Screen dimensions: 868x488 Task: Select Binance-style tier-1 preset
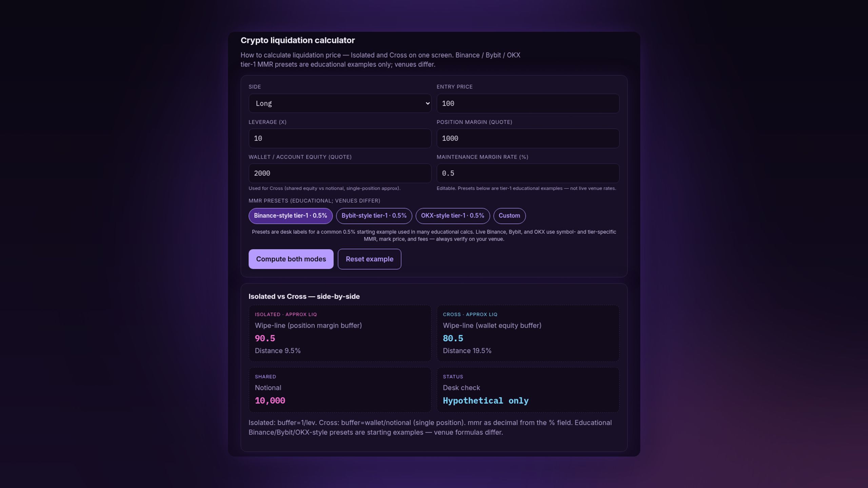[x=290, y=216]
